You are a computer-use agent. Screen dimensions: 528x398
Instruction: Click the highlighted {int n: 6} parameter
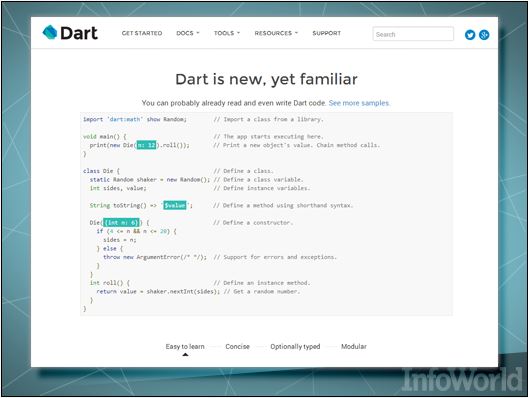(x=121, y=223)
